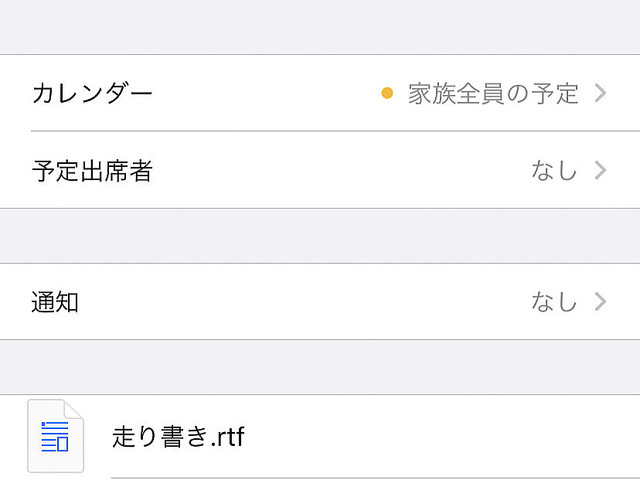Tap gray header area above カレンダー row

(320, 27)
